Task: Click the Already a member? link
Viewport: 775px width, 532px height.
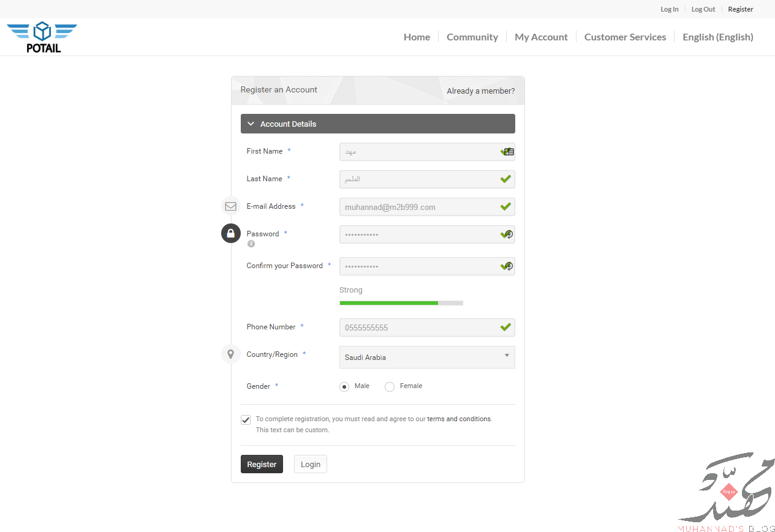Action: (x=481, y=91)
